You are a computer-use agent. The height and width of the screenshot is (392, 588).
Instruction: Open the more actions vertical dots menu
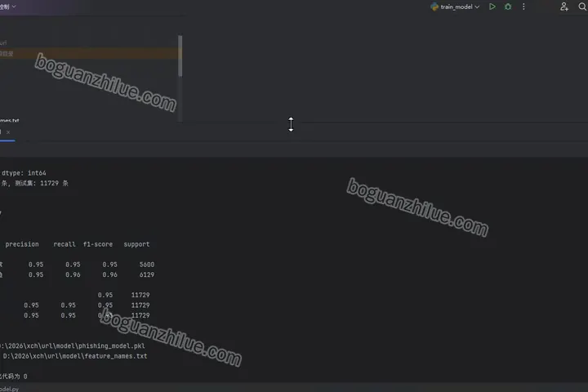click(523, 7)
